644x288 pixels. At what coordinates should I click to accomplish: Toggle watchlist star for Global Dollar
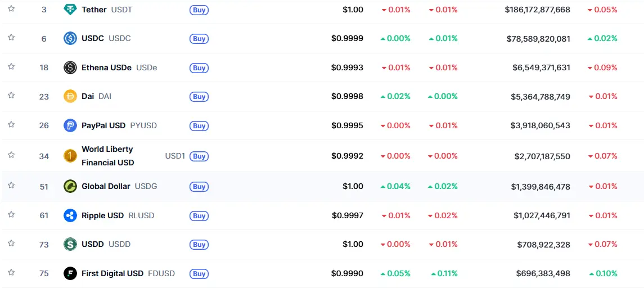pos(11,185)
